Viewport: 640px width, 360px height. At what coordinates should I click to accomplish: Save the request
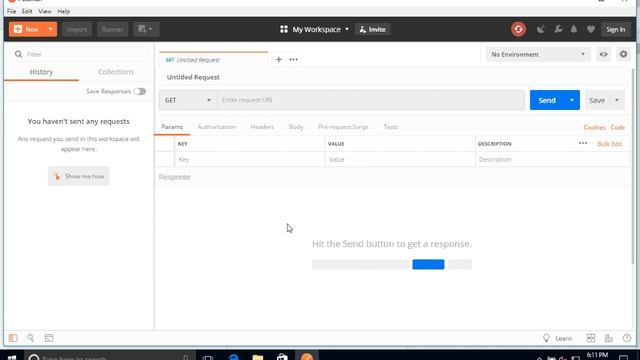(597, 100)
